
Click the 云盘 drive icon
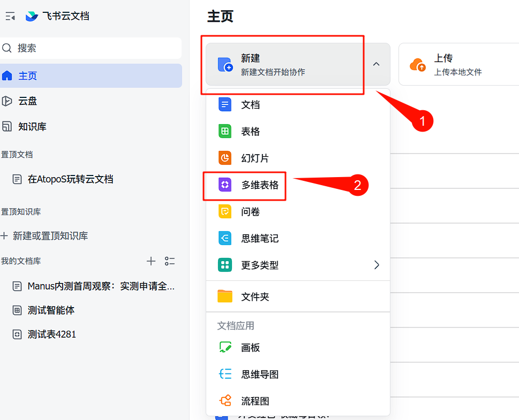[7, 101]
